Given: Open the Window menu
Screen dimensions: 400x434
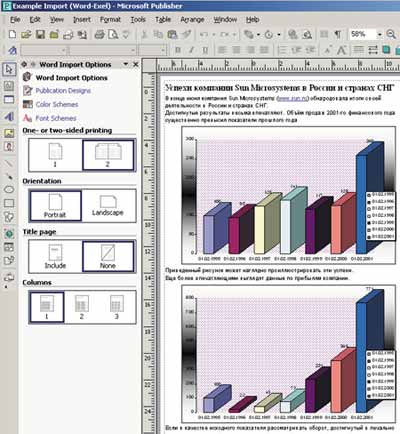Looking at the screenshot, I should tap(225, 20).
